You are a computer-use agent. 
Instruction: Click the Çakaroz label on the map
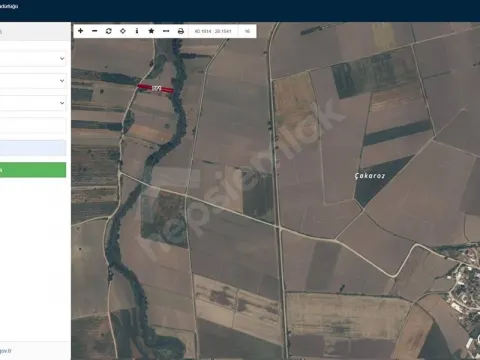(370, 176)
